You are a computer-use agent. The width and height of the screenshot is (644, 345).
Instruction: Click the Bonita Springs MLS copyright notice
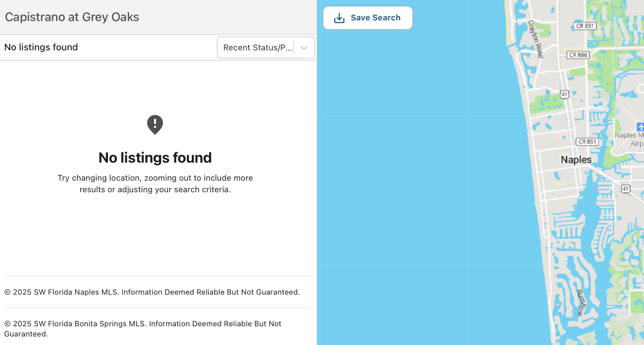click(142, 329)
